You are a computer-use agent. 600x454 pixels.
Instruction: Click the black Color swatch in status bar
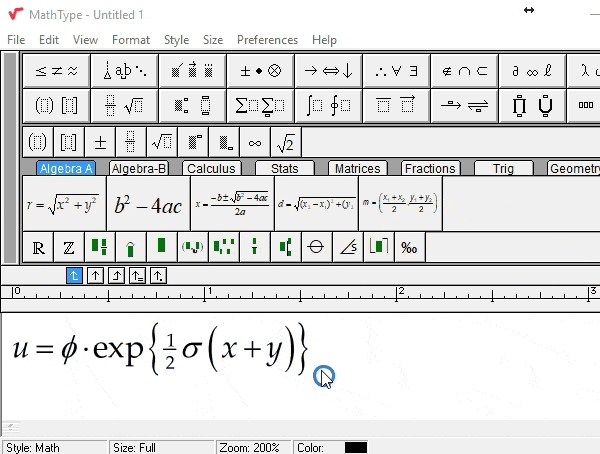[356, 447]
